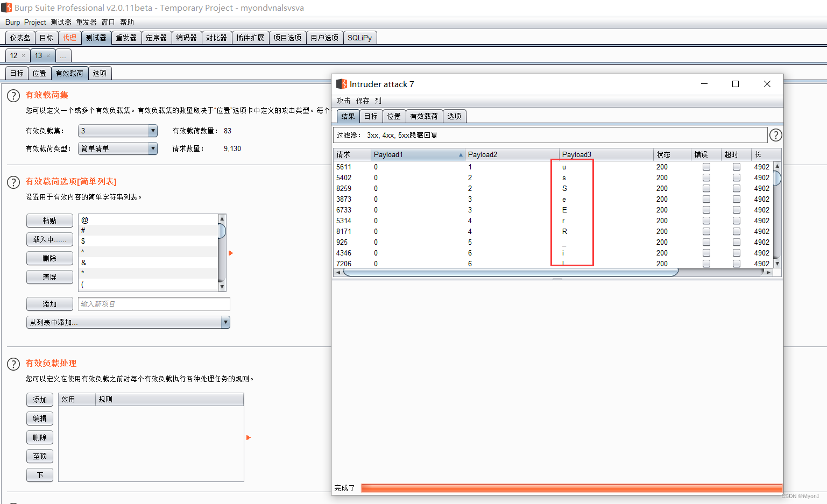
Task: Tick the 错误 checkbox for request 5611
Action: [x=706, y=167]
